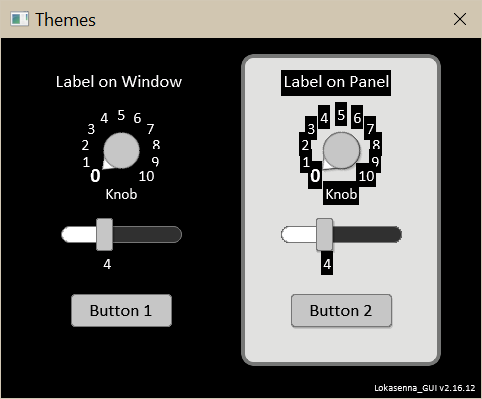
Task: Click Button 1 on the window
Action: tap(121, 310)
